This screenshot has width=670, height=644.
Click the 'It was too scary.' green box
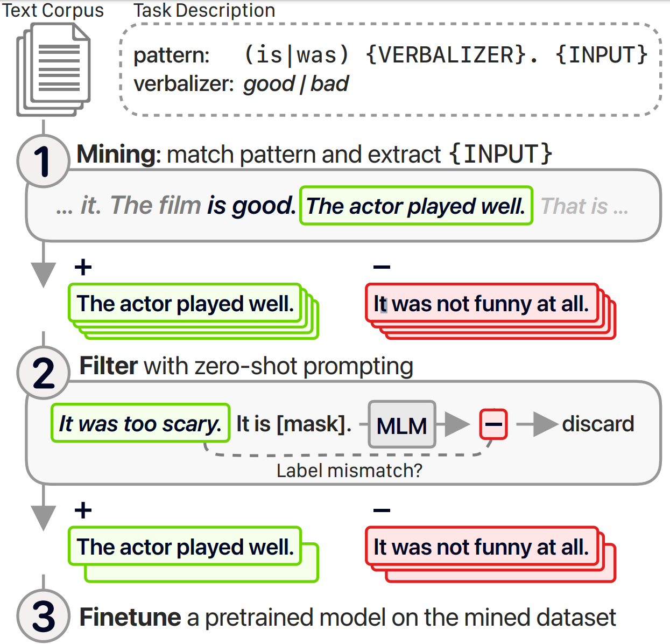(140, 423)
